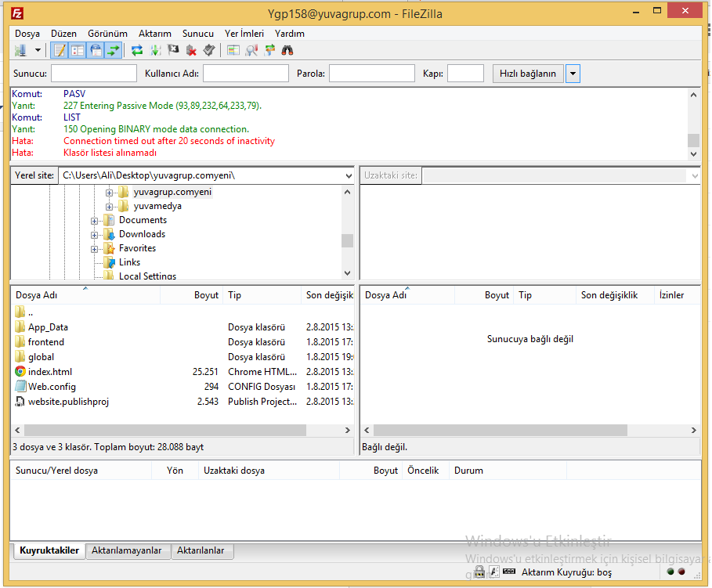Open the directory listing filters dialog
The image size is (712, 588).
tap(233, 50)
